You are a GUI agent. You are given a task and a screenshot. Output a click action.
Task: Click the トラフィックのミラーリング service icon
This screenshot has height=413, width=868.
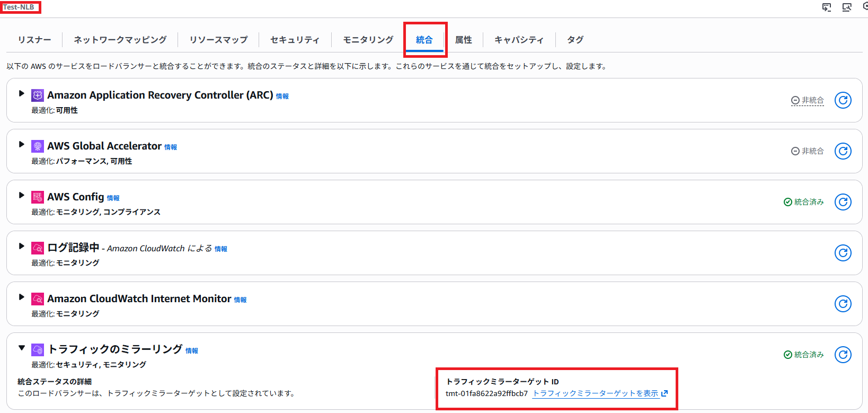(38, 350)
